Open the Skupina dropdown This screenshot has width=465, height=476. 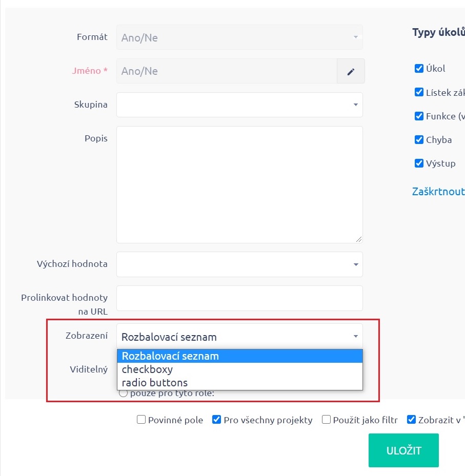[x=239, y=105]
